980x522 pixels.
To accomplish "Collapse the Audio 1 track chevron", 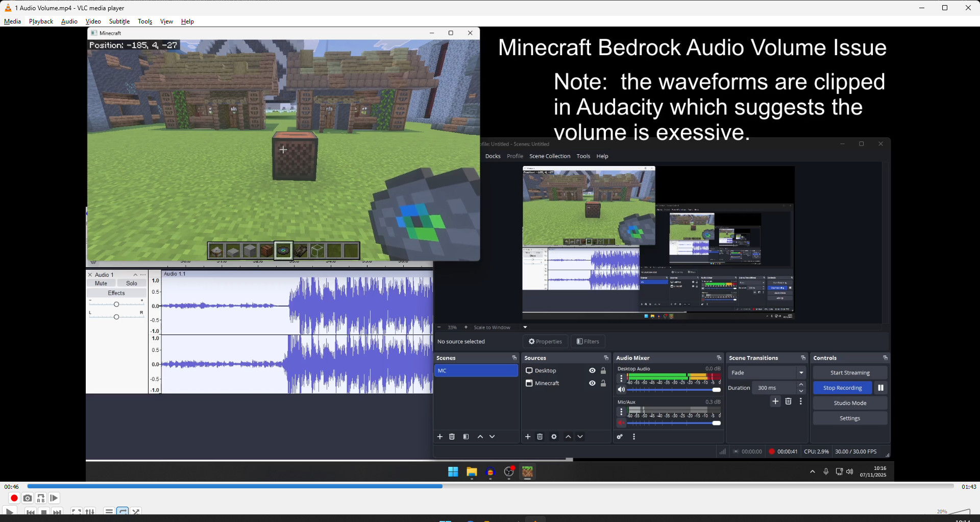I will tap(135, 275).
